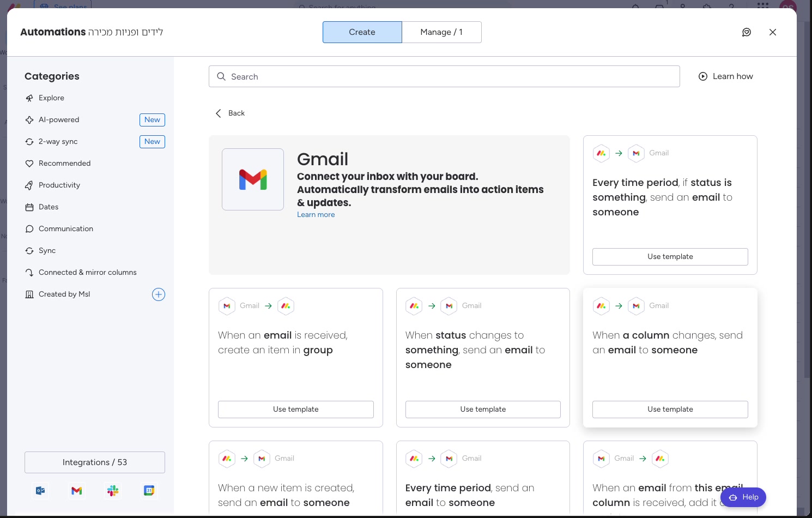Viewport: 812px width, 518px height.
Task: Open the Manage / 1 tab
Action: click(x=441, y=32)
